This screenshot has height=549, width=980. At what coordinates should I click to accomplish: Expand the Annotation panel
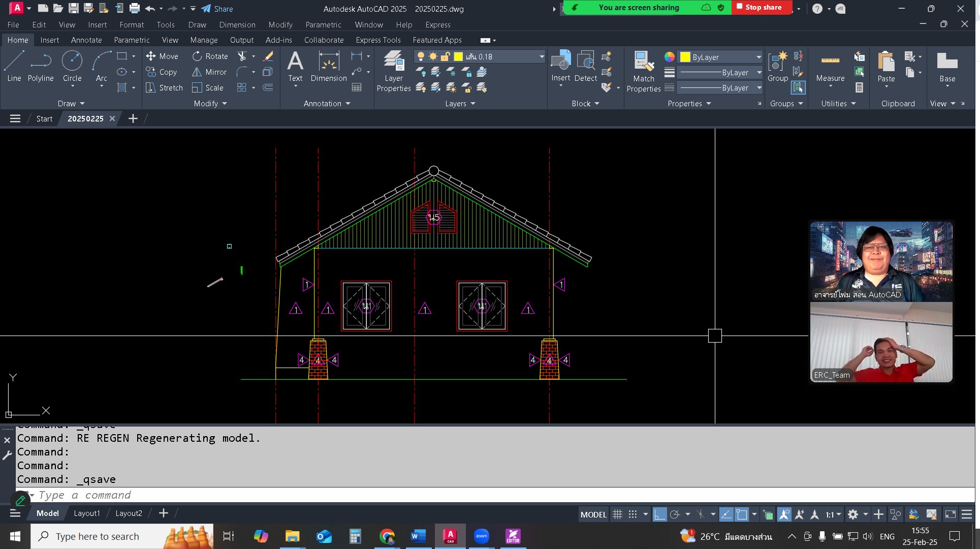tap(327, 103)
